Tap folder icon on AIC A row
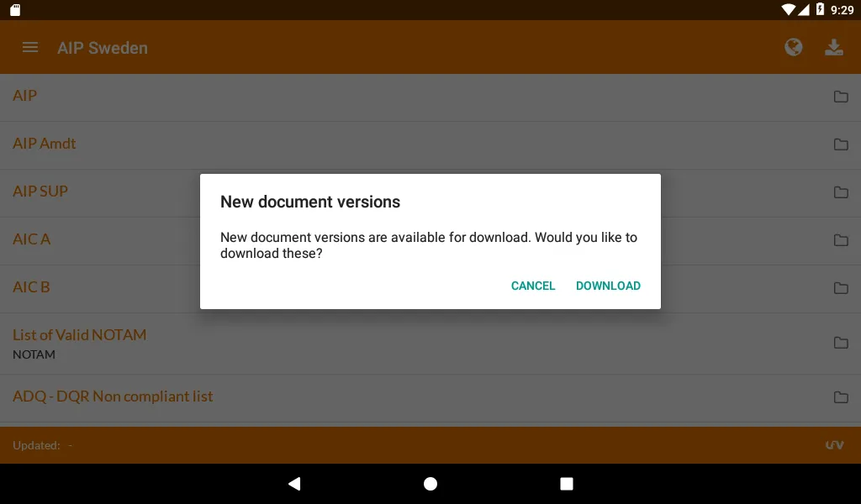Viewport: 861px width, 504px height. [841, 239]
